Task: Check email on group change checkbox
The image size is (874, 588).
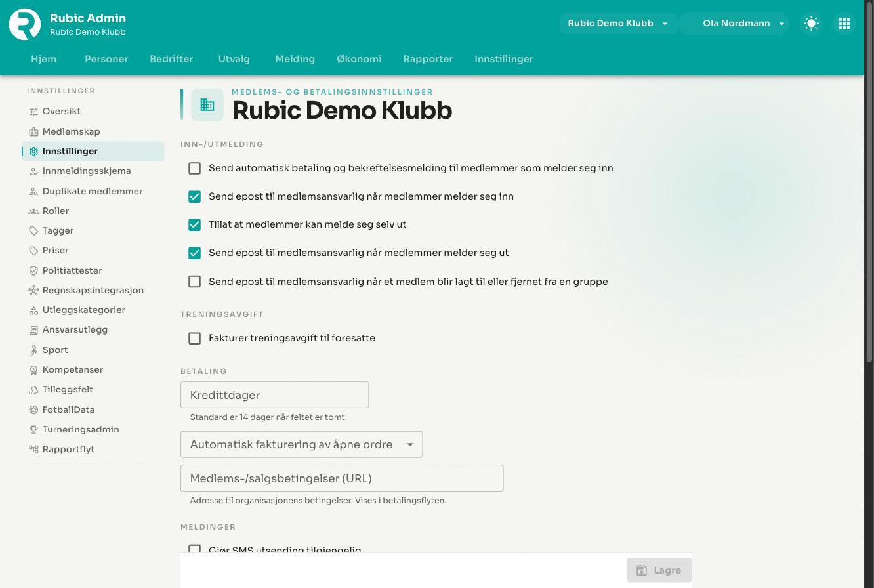Action: click(x=195, y=282)
